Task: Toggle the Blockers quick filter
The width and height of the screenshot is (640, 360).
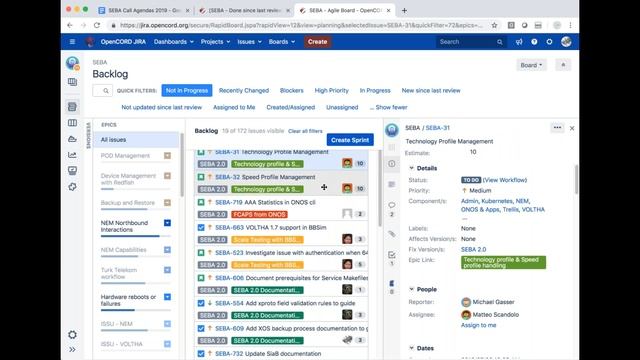Action: [292, 91]
